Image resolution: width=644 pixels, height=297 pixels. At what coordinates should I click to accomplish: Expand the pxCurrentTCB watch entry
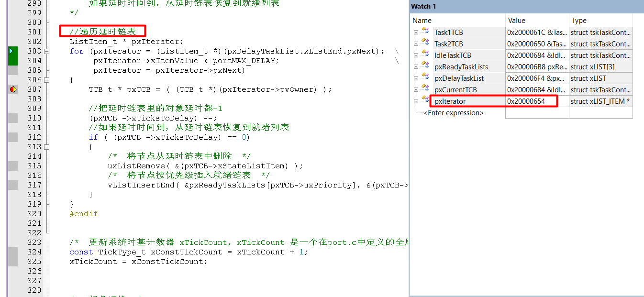(x=416, y=90)
